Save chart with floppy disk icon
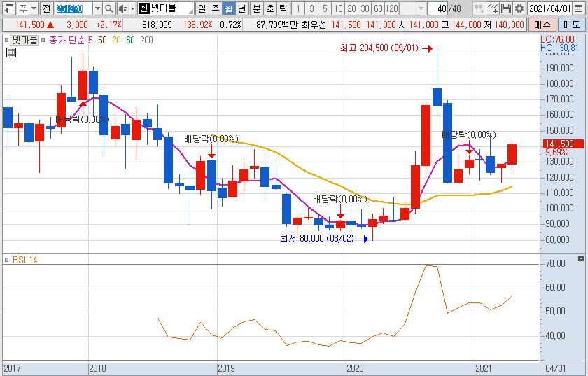The height and width of the screenshot is (376, 588). [506, 8]
